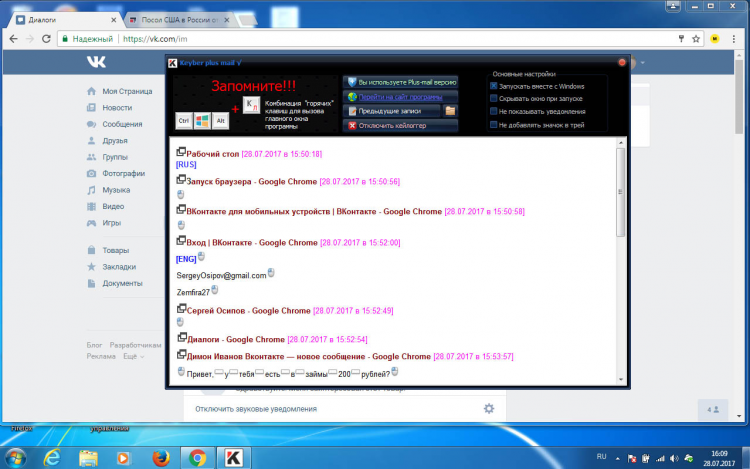Click the Keyber log scroll-up arrow
This screenshot has height=469, width=750.
tap(621, 142)
